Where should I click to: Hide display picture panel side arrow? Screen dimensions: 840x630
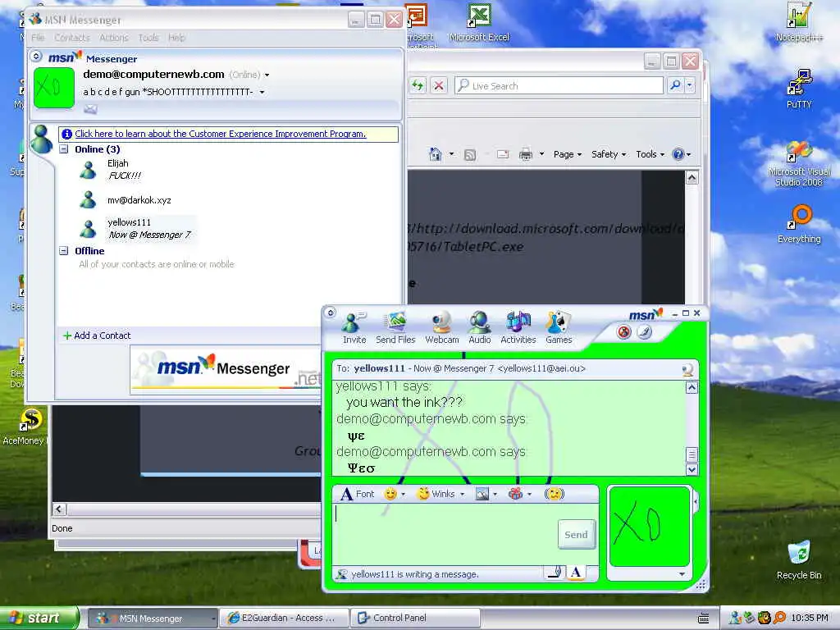click(x=696, y=503)
